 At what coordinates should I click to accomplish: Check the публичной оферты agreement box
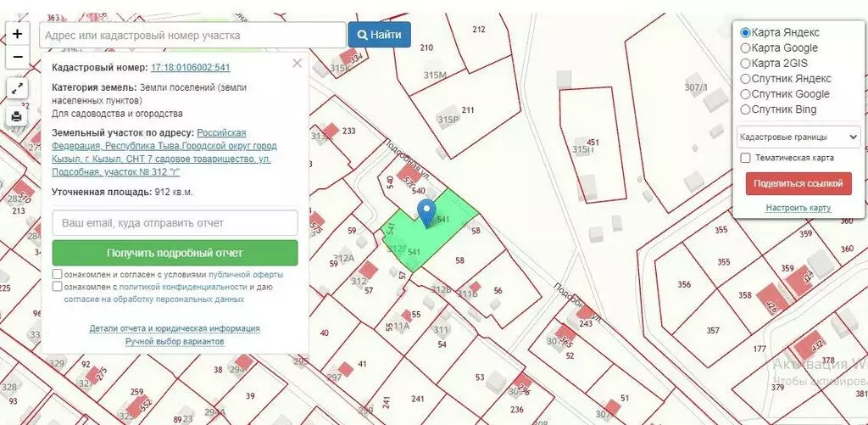click(x=57, y=274)
